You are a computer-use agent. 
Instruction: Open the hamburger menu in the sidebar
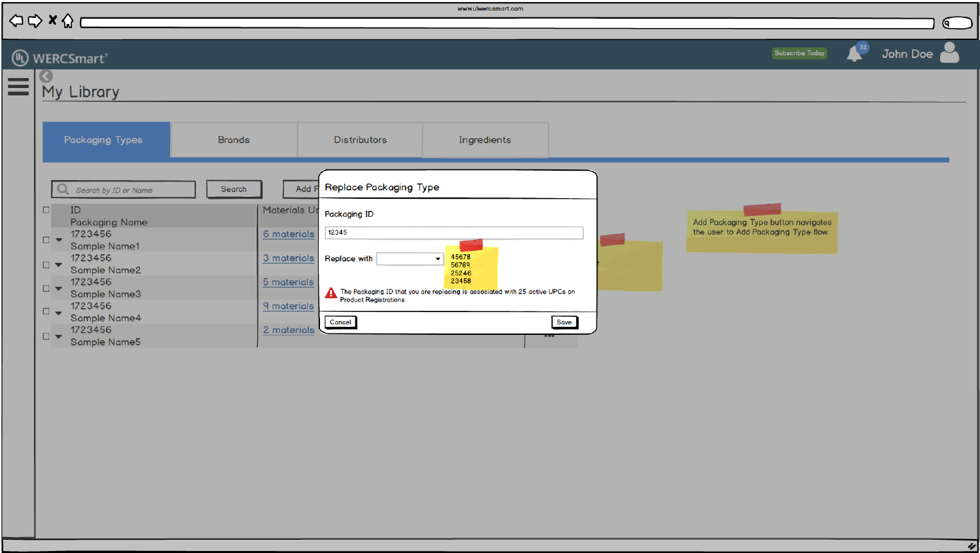[x=18, y=86]
